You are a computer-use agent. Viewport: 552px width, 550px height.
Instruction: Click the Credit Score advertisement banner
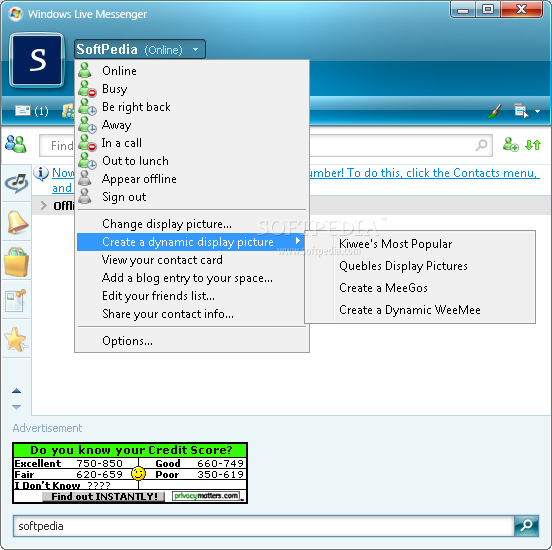130,473
